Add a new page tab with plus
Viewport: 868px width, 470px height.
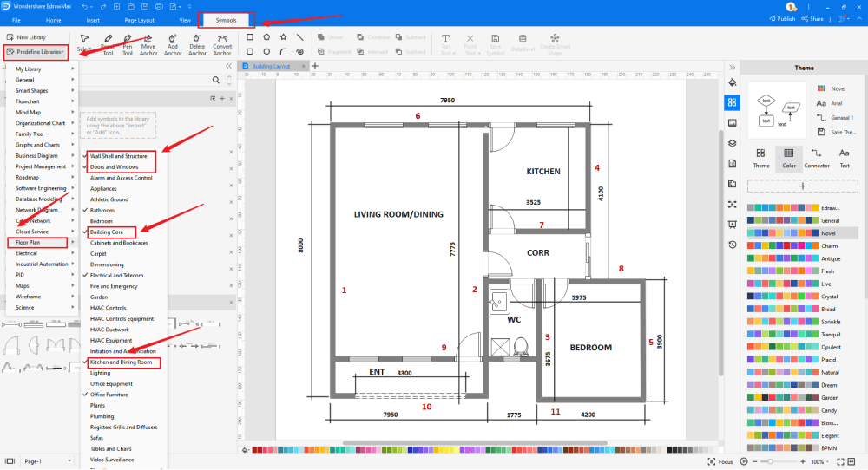click(x=316, y=66)
